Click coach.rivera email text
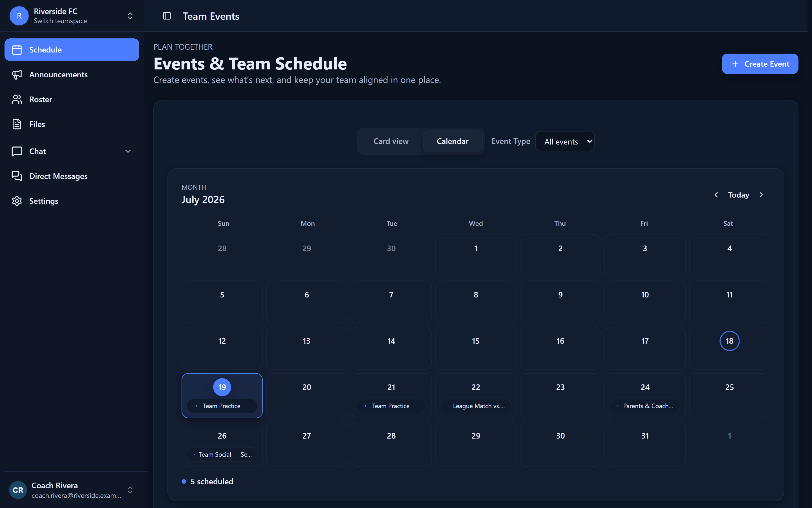The image size is (812, 508). (76, 496)
